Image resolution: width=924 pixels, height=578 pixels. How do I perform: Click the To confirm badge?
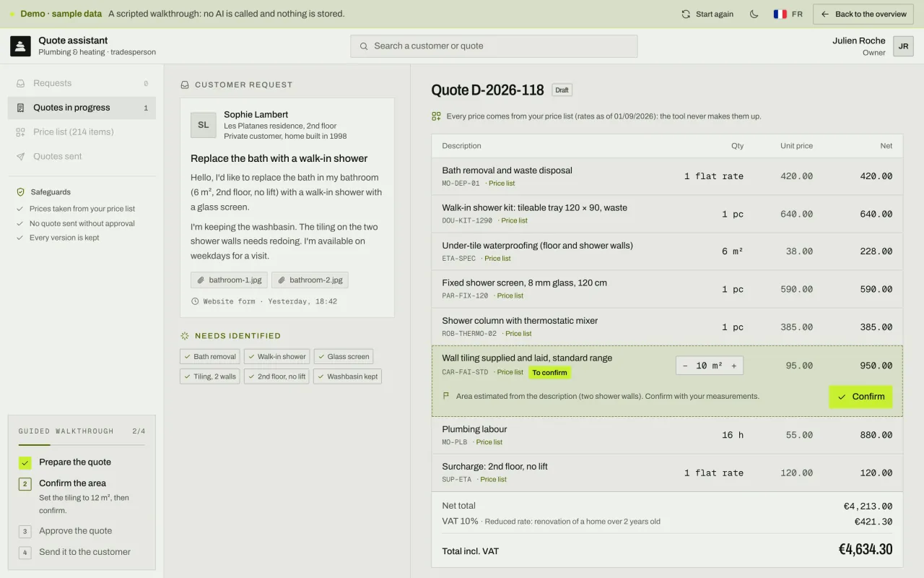(x=550, y=373)
